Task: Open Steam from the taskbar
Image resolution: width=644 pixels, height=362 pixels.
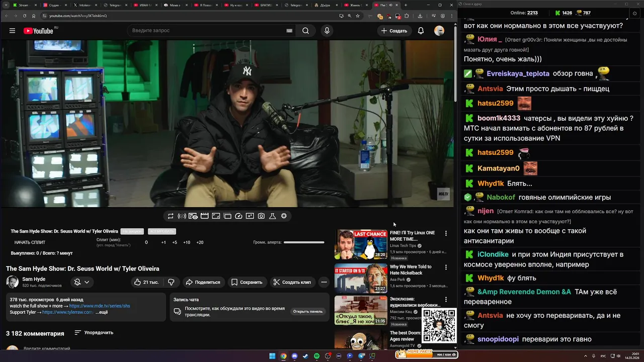Action: pyautogui.click(x=305, y=356)
